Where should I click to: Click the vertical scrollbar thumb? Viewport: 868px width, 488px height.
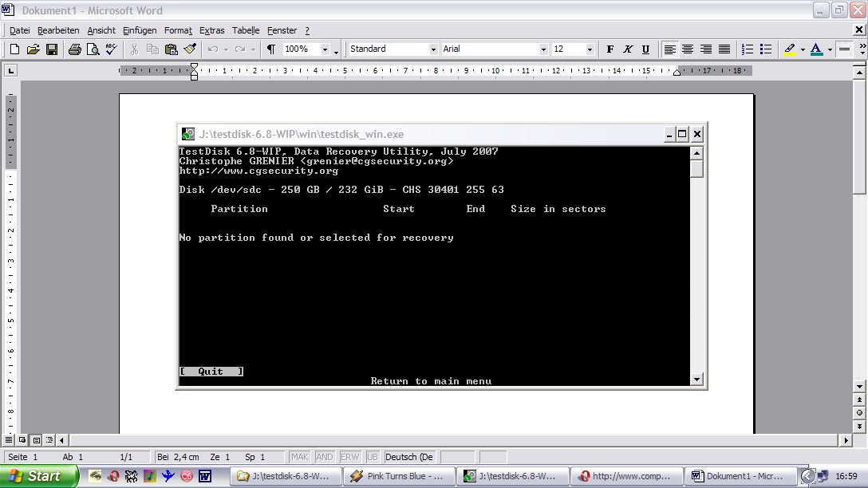[x=859, y=136]
